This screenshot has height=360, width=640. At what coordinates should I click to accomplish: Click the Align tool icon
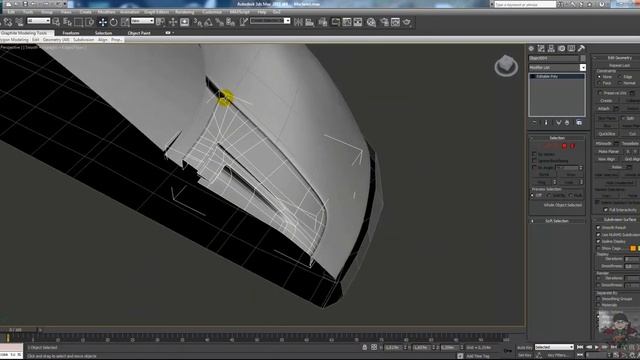(x=309, y=22)
